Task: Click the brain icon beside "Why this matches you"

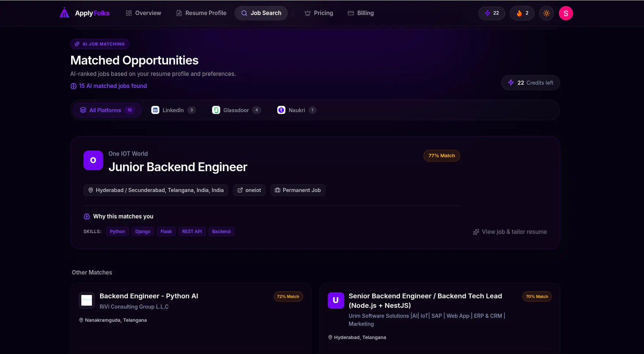Action: [87, 217]
